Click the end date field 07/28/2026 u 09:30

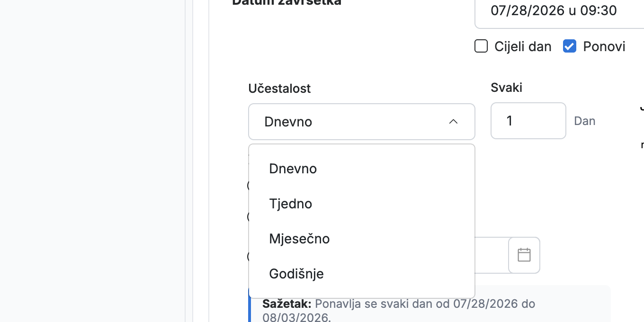click(x=559, y=11)
